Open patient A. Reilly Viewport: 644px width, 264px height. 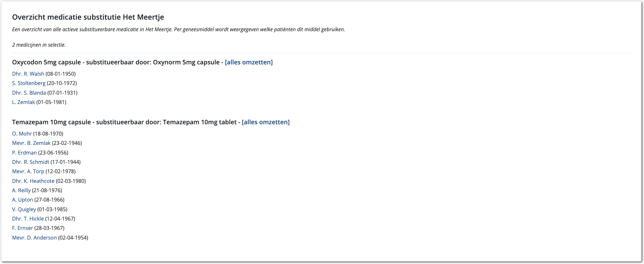click(x=21, y=190)
